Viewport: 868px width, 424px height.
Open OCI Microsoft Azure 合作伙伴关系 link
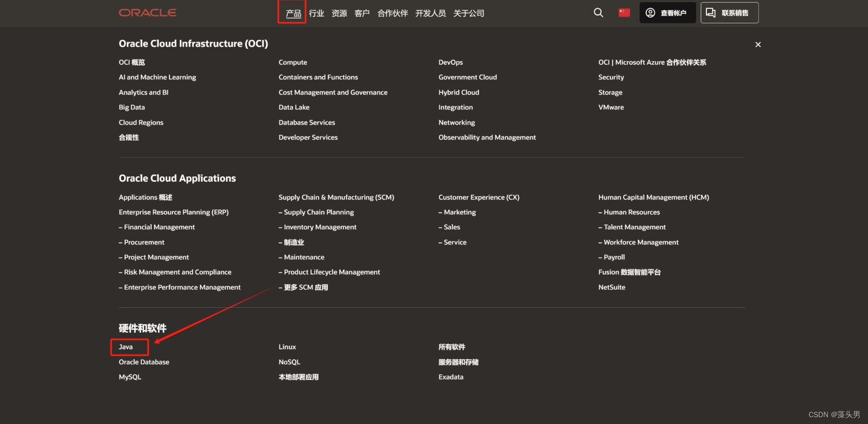click(652, 62)
